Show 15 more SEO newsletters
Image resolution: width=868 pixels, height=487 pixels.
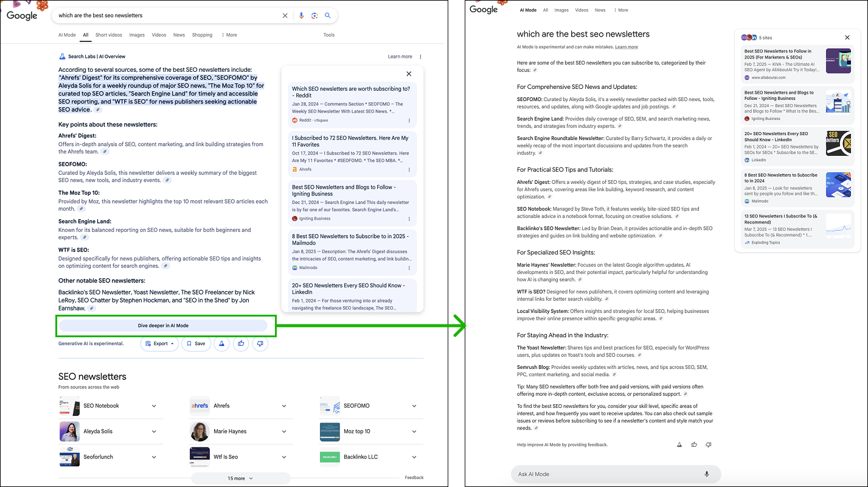click(241, 478)
